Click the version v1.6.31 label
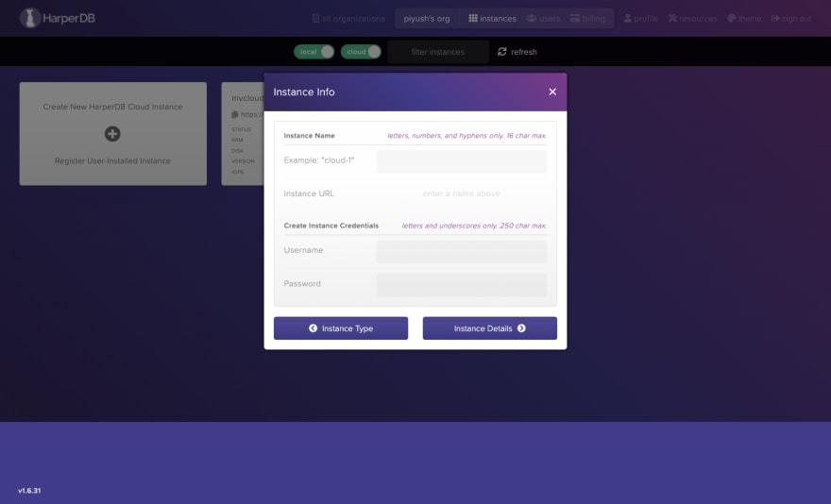Image resolution: width=831 pixels, height=504 pixels. coord(29,490)
